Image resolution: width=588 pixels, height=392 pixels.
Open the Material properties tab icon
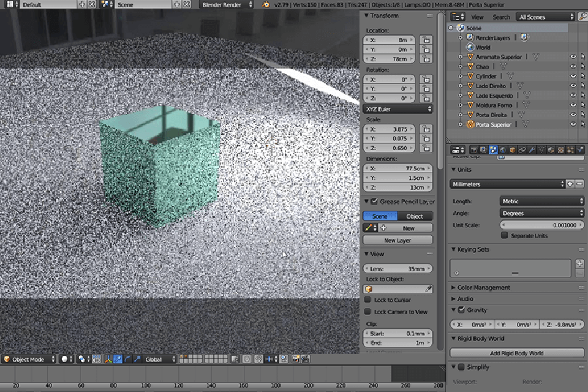click(x=551, y=150)
